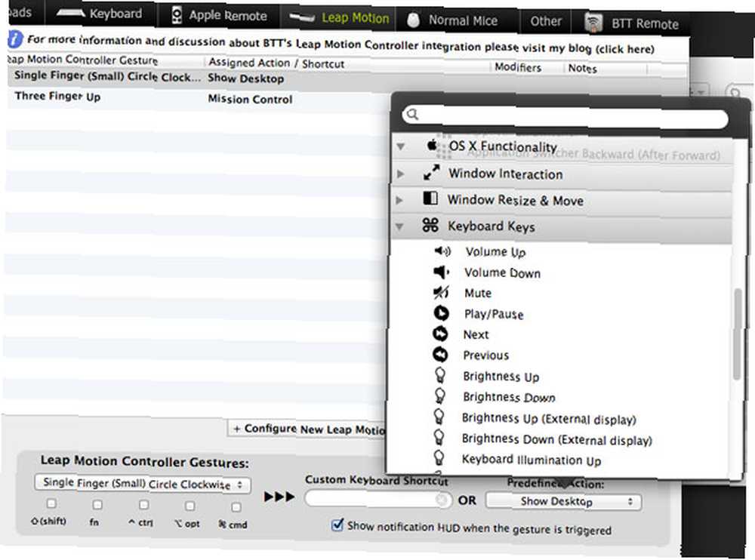Focus the action search field
The image size is (755, 560).
click(x=565, y=118)
